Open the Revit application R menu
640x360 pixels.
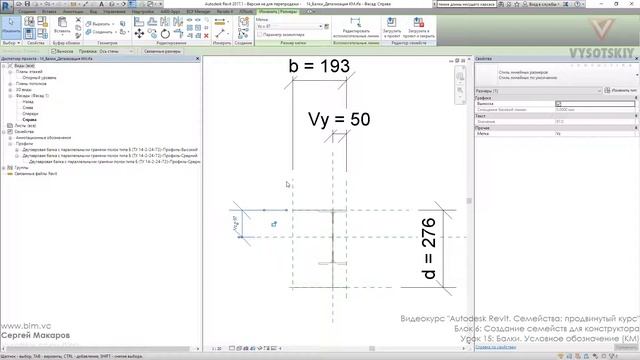6,6
